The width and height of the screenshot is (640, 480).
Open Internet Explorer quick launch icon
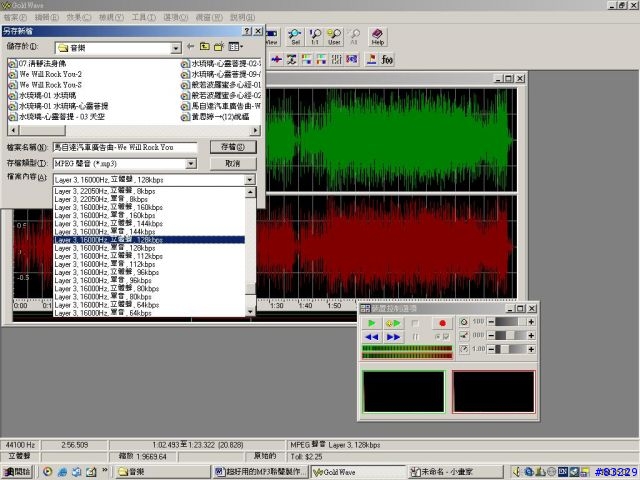[62, 472]
